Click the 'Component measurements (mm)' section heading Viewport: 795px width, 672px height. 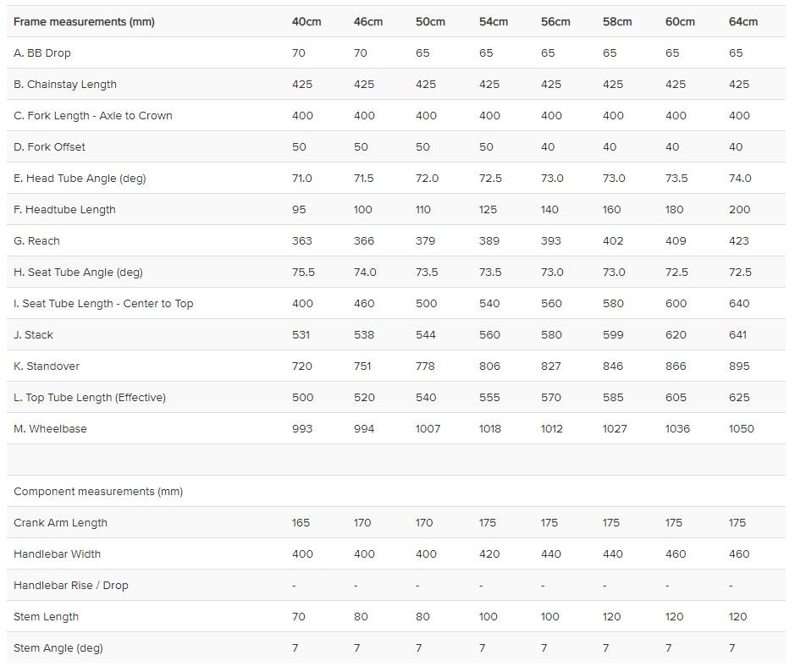pos(98,492)
